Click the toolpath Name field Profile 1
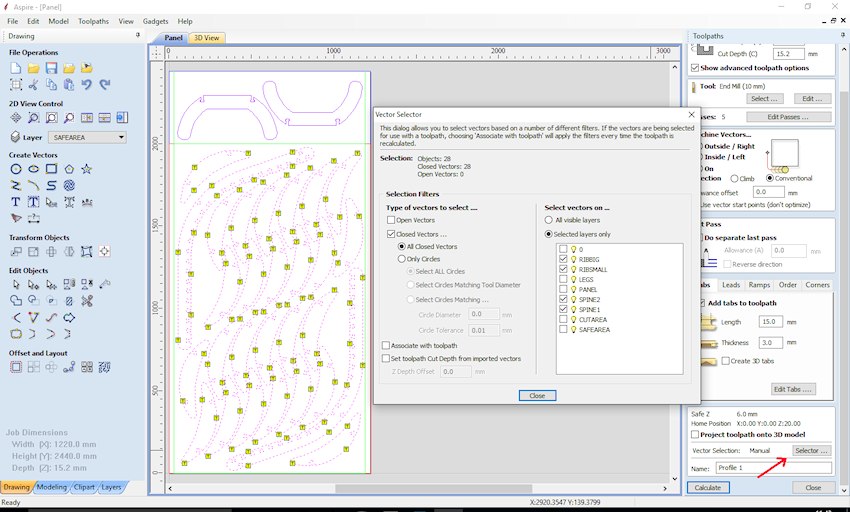This screenshot has height=512, width=850. point(773,468)
